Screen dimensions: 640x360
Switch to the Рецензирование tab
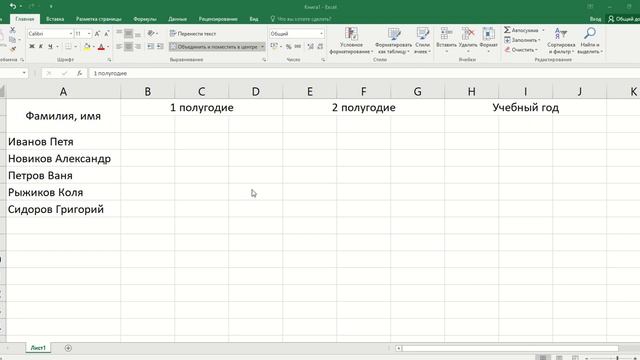point(218,19)
